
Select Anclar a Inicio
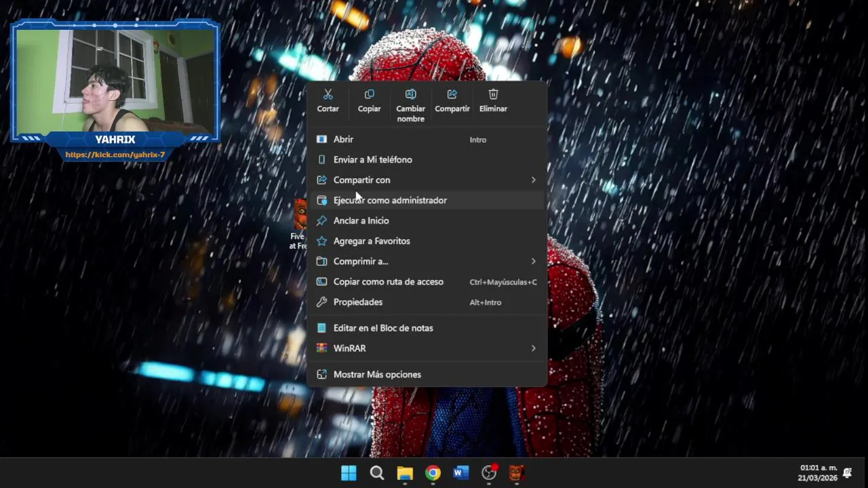427,221
